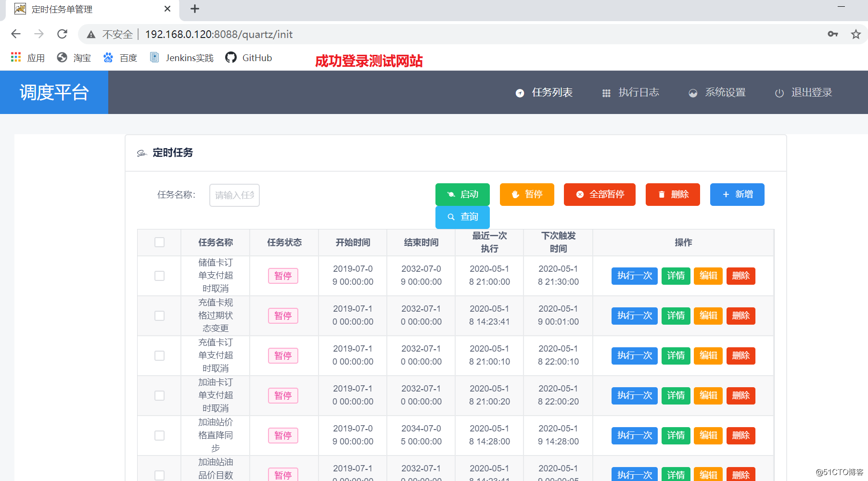
Task: Click the browser back arrow
Action: (x=16, y=34)
